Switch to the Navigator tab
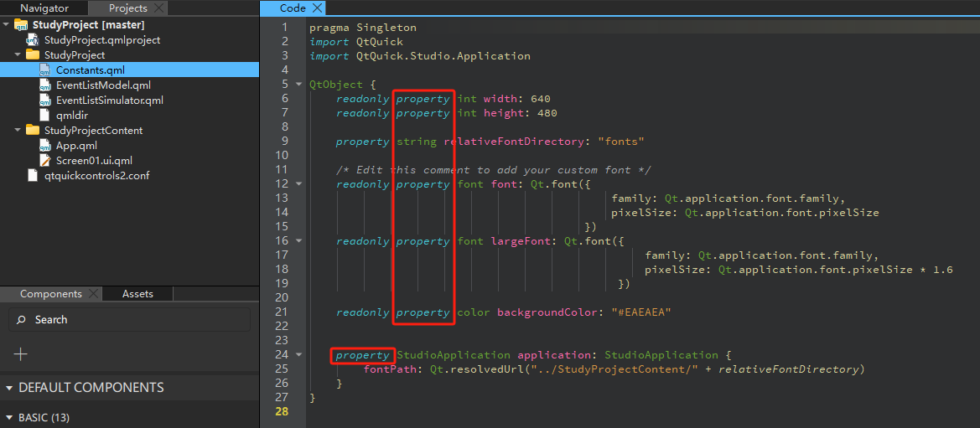980x428 pixels. 44,8
